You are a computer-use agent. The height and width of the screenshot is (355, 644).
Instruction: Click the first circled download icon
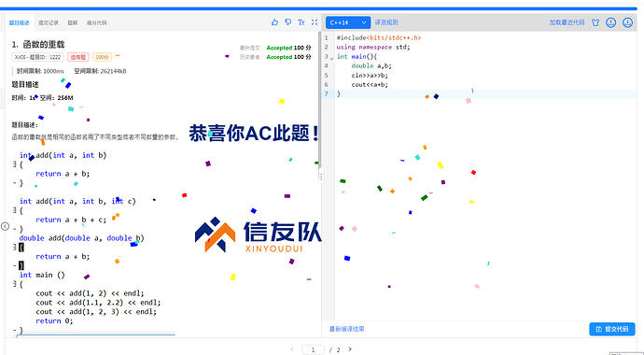point(611,22)
